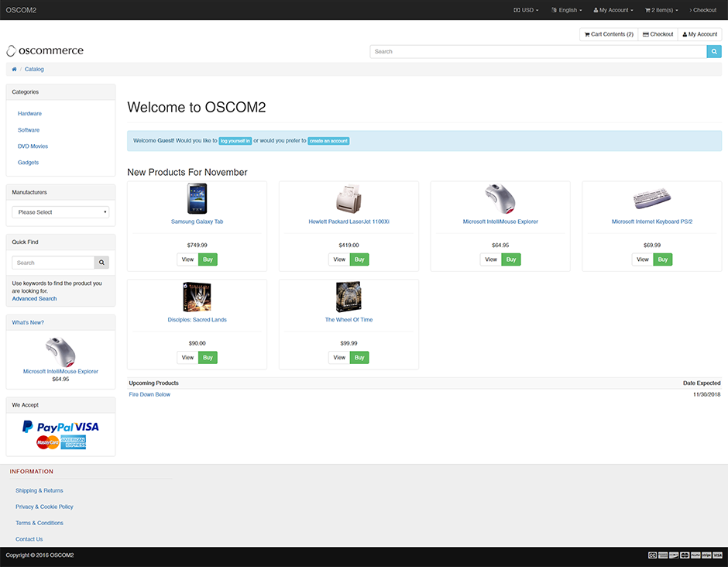Click the VISA logo in We Accept box

(x=87, y=427)
